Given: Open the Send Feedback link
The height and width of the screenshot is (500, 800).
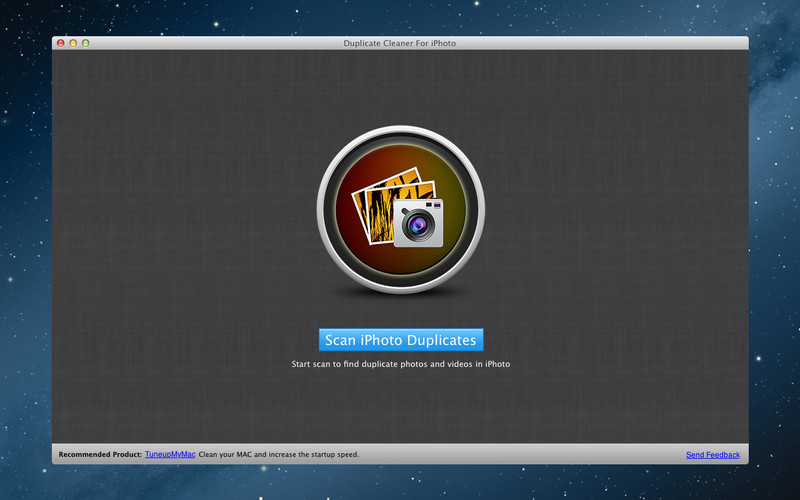Looking at the screenshot, I should (x=712, y=455).
